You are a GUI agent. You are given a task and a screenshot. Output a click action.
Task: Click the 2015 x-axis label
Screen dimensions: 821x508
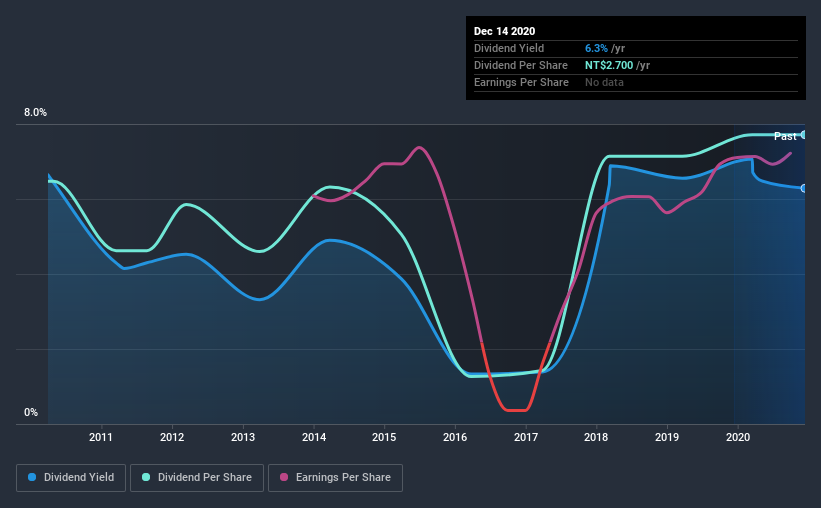[x=384, y=437]
